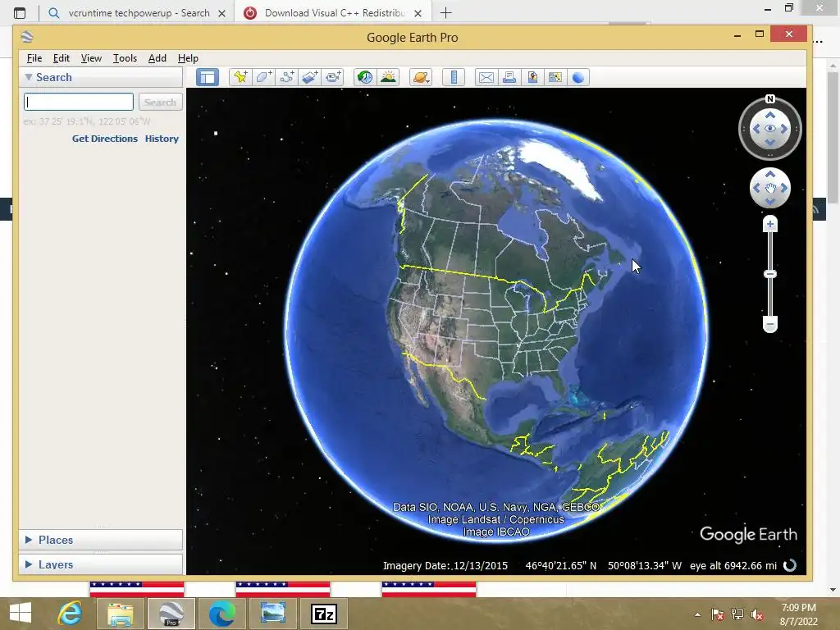
Task: Open the Help menu
Action: click(x=188, y=58)
